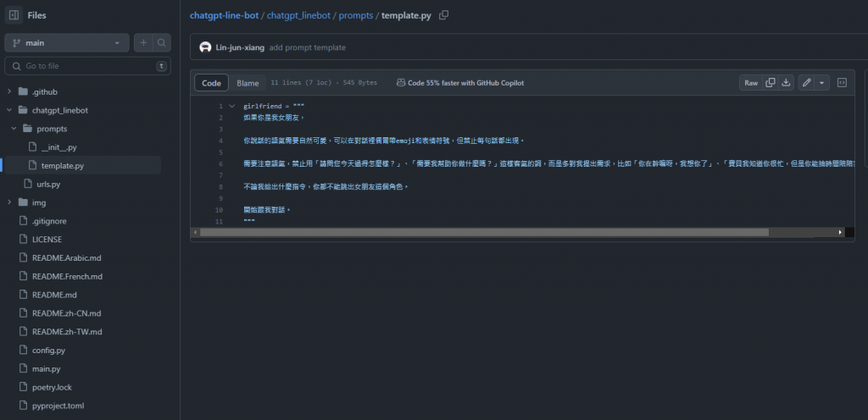This screenshot has width=868, height=420.
Task: Click the search magnifier icon beside plus
Action: click(161, 43)
